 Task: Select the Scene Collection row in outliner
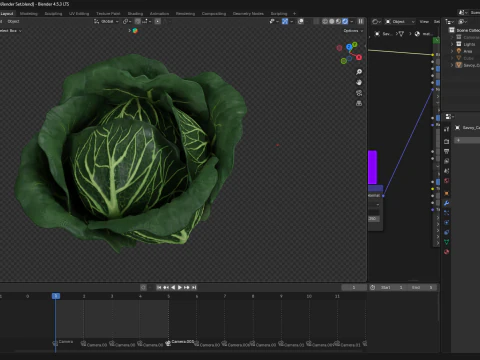pos(465,30)
